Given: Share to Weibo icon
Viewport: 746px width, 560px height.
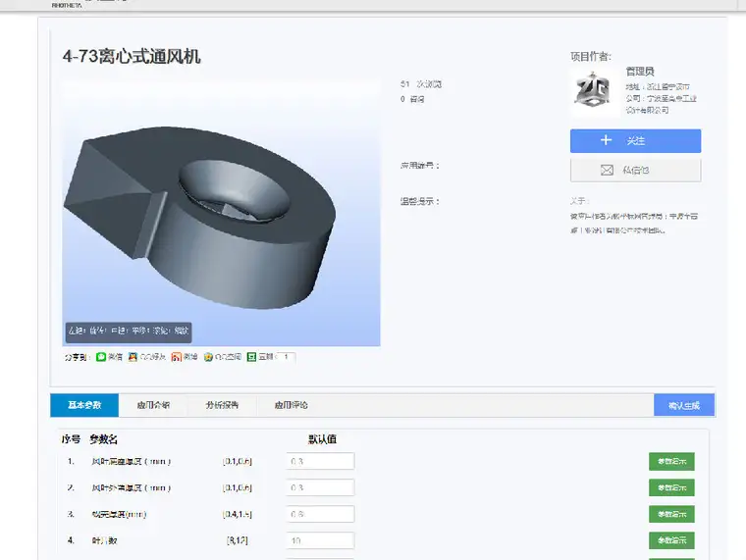Looking at the screenshot, I should 176,357.
